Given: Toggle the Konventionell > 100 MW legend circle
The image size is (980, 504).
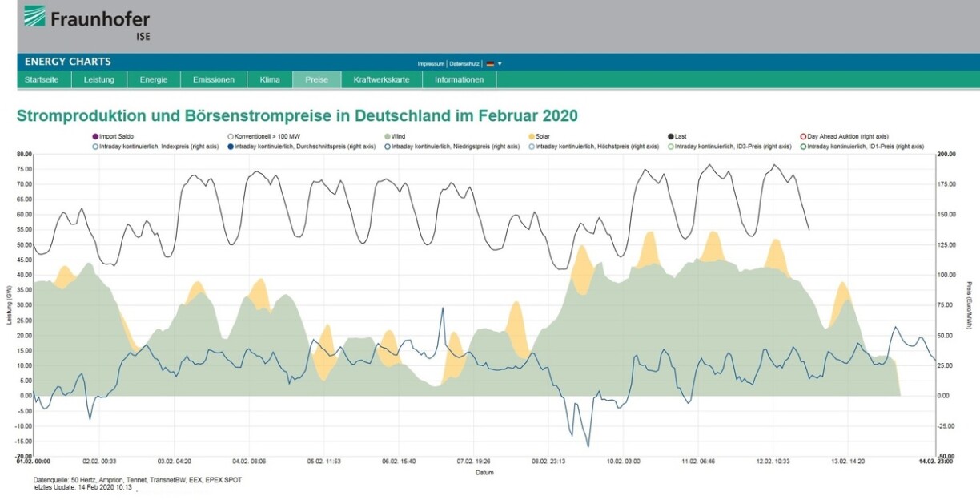Looking at the screenshot, I should pos(231,137).
